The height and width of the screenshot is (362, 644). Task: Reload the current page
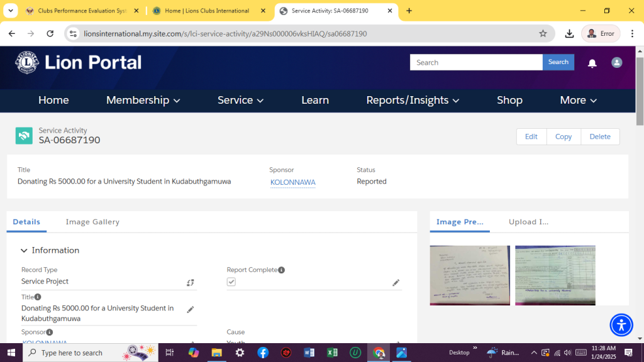pyautogui.click(x=50, y=34)
